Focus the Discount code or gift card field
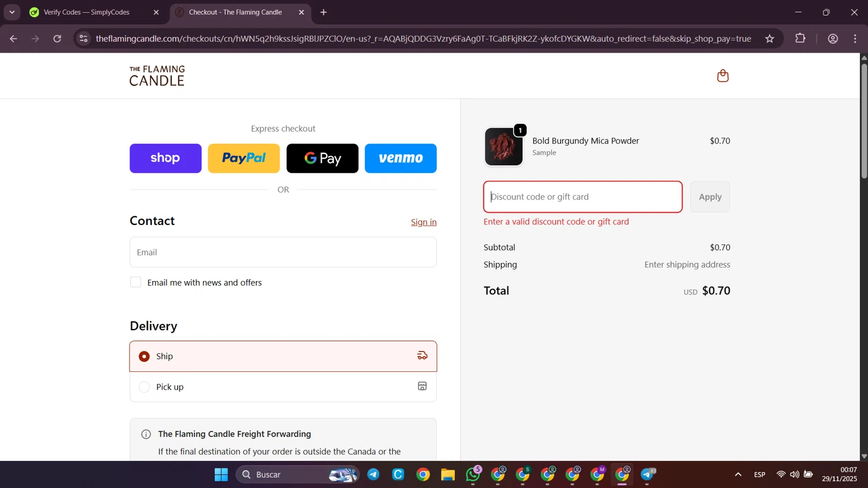Screen dimensions: 868x488 click(x=583, y=197)
